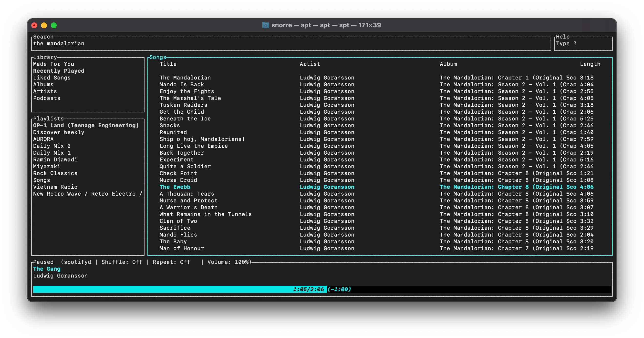Select the Vietnam Radio playlist
Screen dimensions: 644x338
point(55,187)
